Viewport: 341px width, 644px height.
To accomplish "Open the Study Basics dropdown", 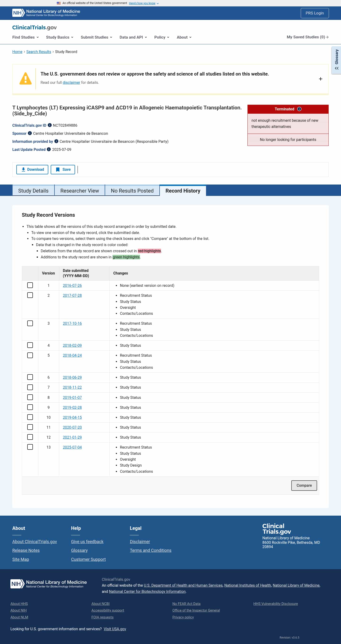I will (60, 37).
